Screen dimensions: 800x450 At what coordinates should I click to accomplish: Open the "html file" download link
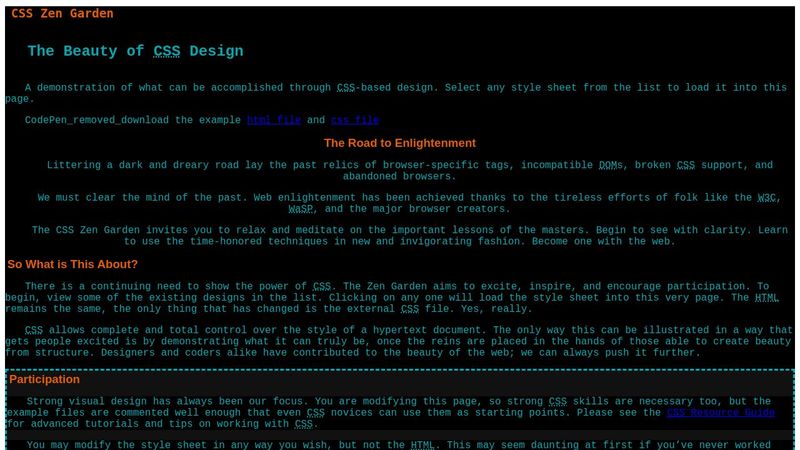coord(273,120)
